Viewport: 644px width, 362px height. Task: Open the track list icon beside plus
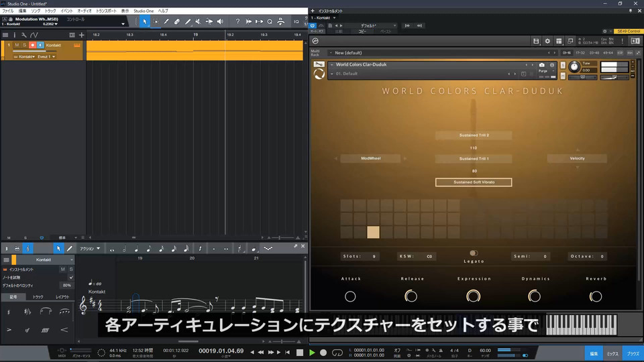pyautogui.click(x=72, y=35)
